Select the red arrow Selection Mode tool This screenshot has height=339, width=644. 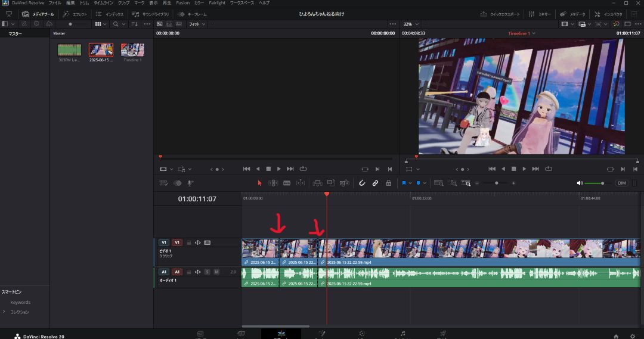(259, 184)
